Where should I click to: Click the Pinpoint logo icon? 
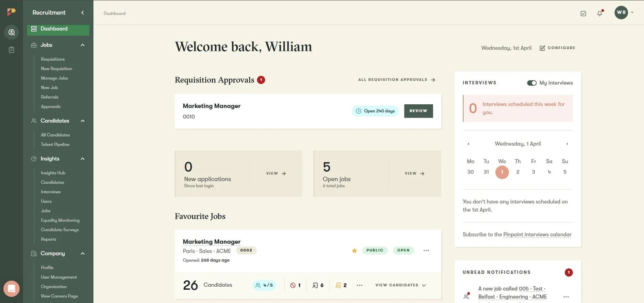[x=11, y=12]
